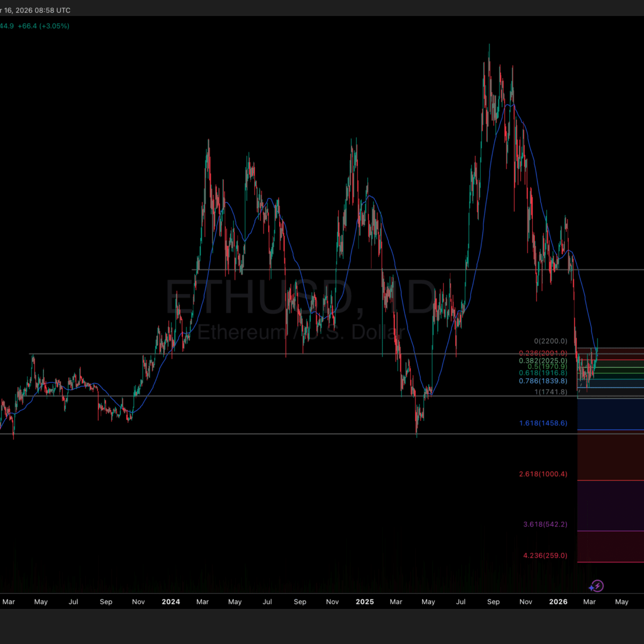Jump to 2026 on the time axis
Screen dimensions: 644x644
click(x=558, y=602)
